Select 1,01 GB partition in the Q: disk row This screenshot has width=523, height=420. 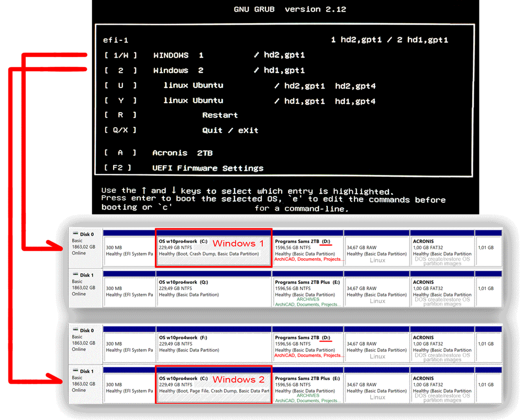(x=488, y=289)
